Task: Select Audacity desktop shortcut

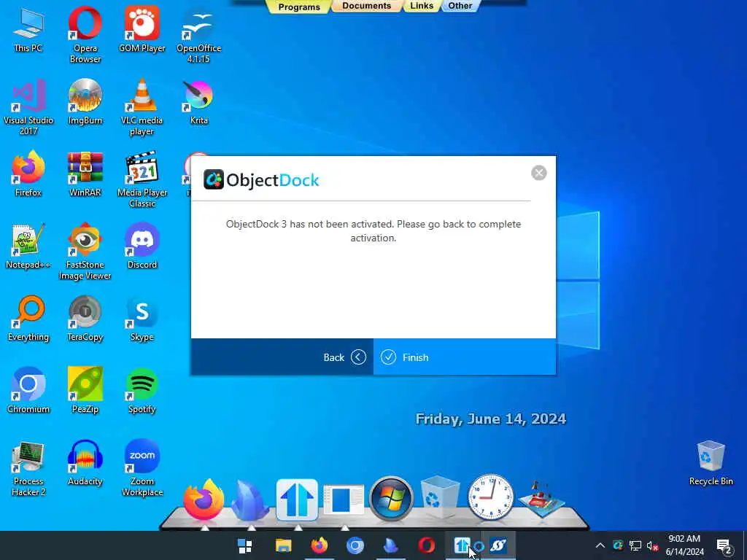Action: (85, 463)
